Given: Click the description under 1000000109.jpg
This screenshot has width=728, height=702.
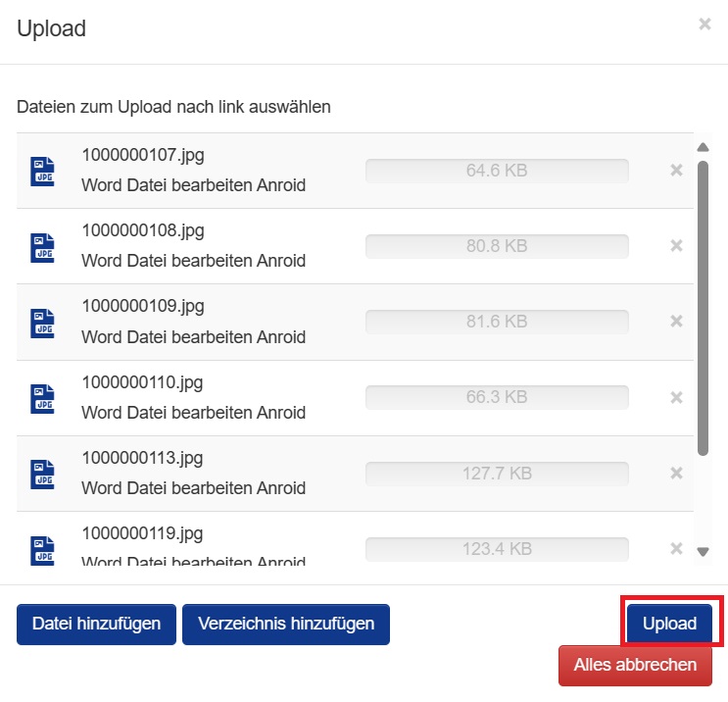Looking at the screenshot, I should pyautogui.click(x=194, y=337).
